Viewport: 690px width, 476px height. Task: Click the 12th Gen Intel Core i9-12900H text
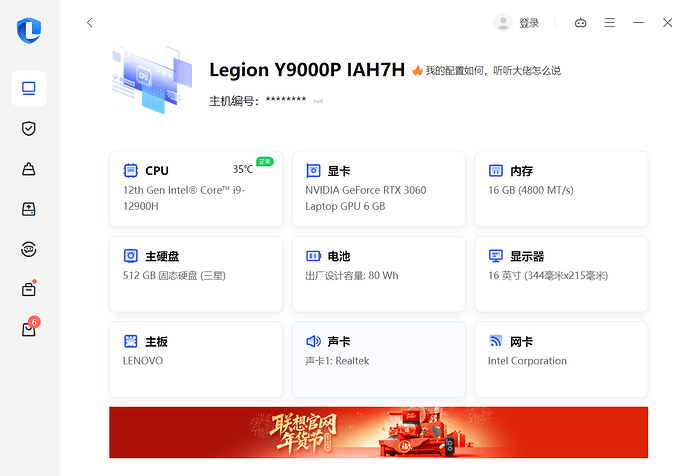(x=184, y=198)
